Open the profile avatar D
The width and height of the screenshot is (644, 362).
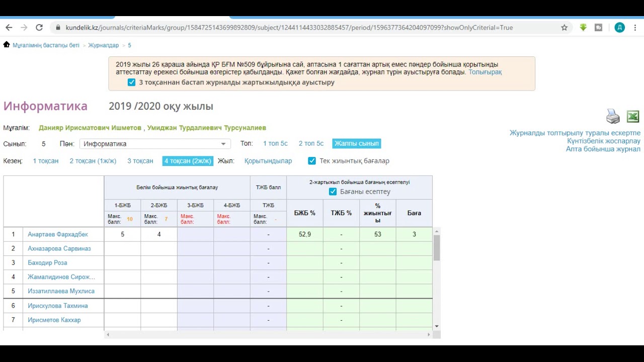620,28
